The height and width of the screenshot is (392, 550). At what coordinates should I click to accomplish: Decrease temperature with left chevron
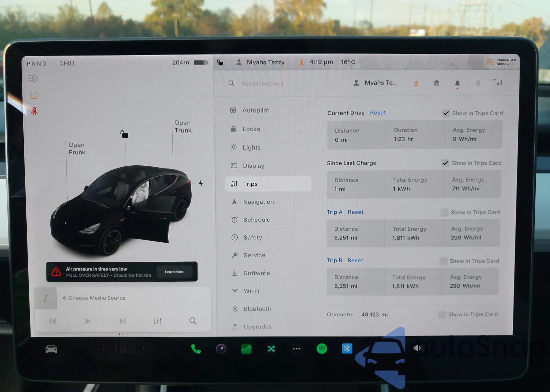tap(104, 349)
